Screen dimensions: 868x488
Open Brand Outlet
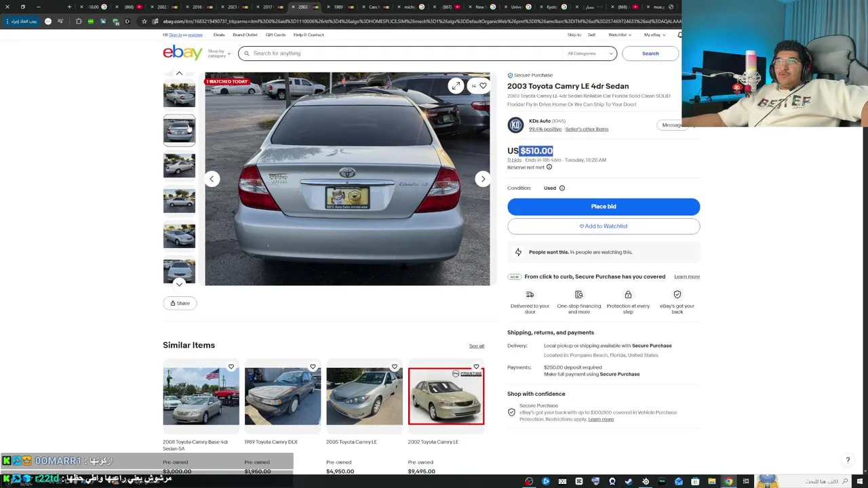[x=245, y=35]
